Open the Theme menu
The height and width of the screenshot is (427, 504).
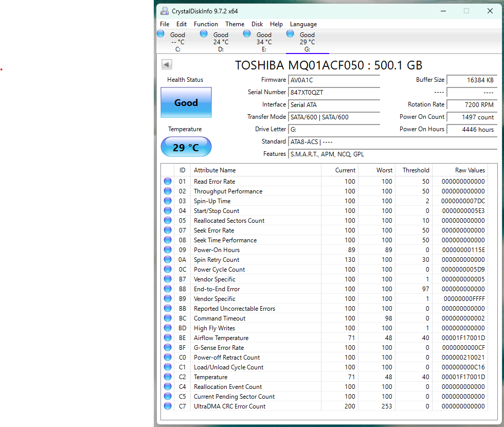coord(235,24)
